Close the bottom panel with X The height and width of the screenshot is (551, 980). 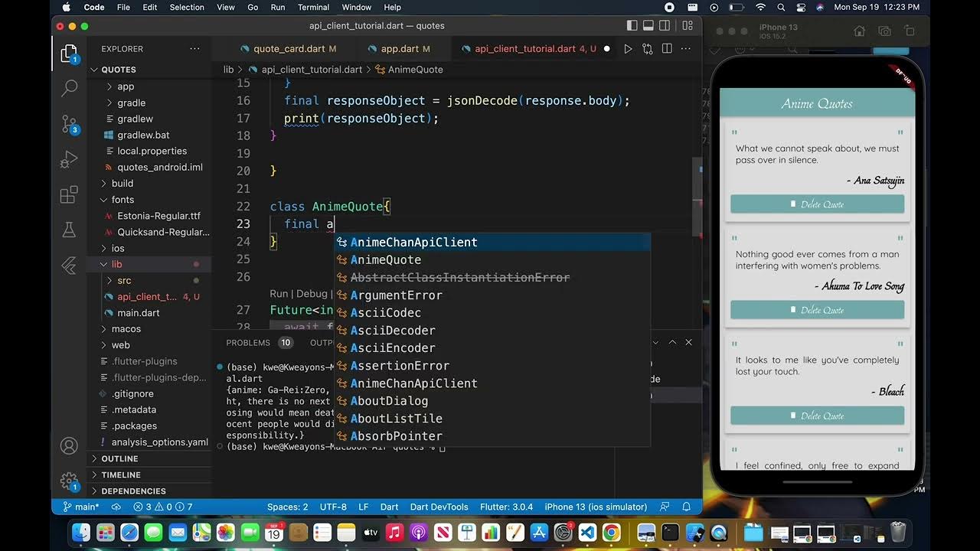(688, 342)
